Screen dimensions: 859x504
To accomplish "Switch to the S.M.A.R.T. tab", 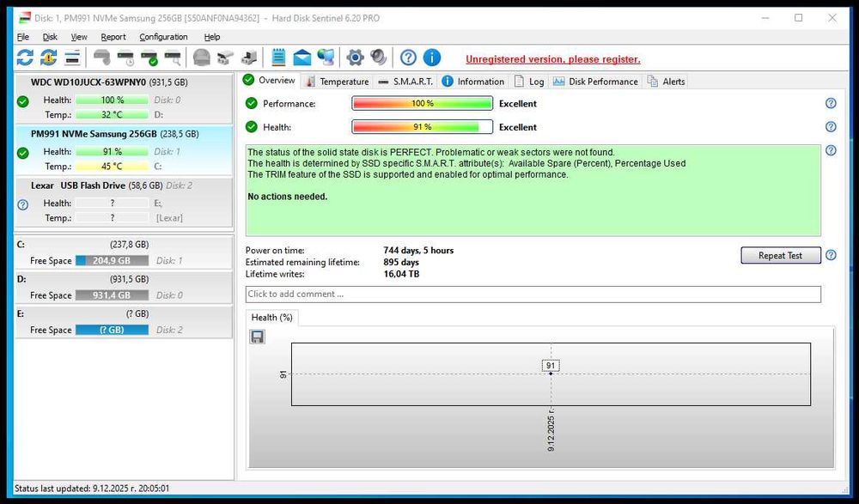I will tap(405, 81).
